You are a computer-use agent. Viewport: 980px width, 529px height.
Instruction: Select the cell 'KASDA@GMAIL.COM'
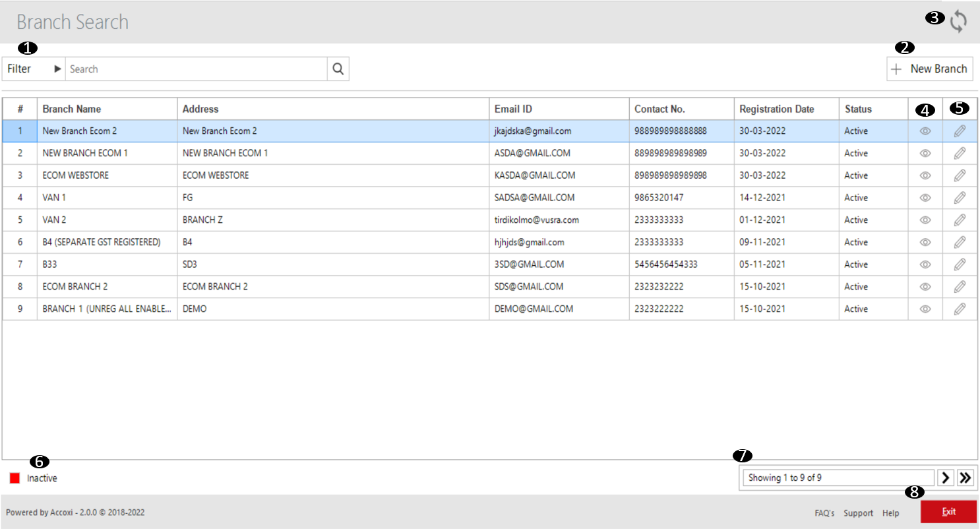click(559, 175)
